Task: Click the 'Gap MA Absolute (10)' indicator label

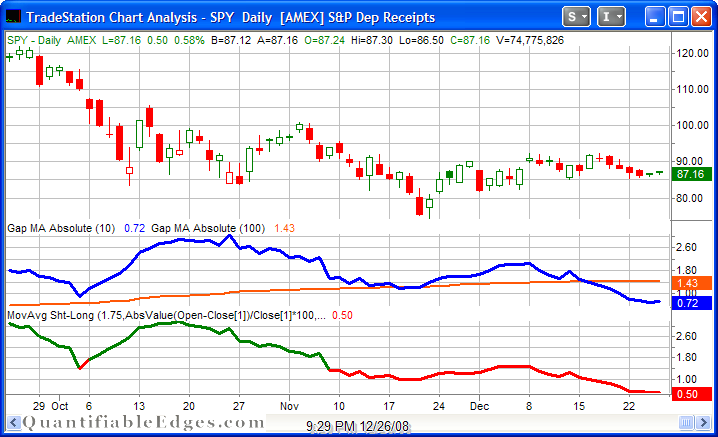Action: (x=61, y=228)
